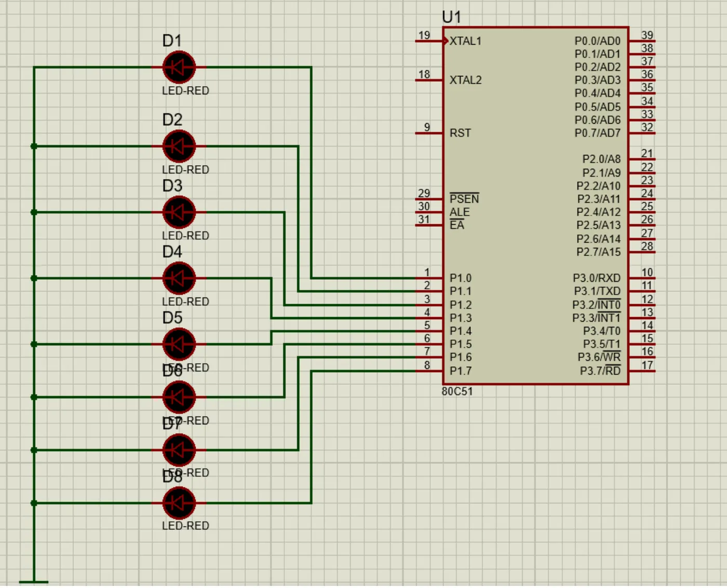
Task: Select the D4 LED component
Action: (x=179, y=278)
